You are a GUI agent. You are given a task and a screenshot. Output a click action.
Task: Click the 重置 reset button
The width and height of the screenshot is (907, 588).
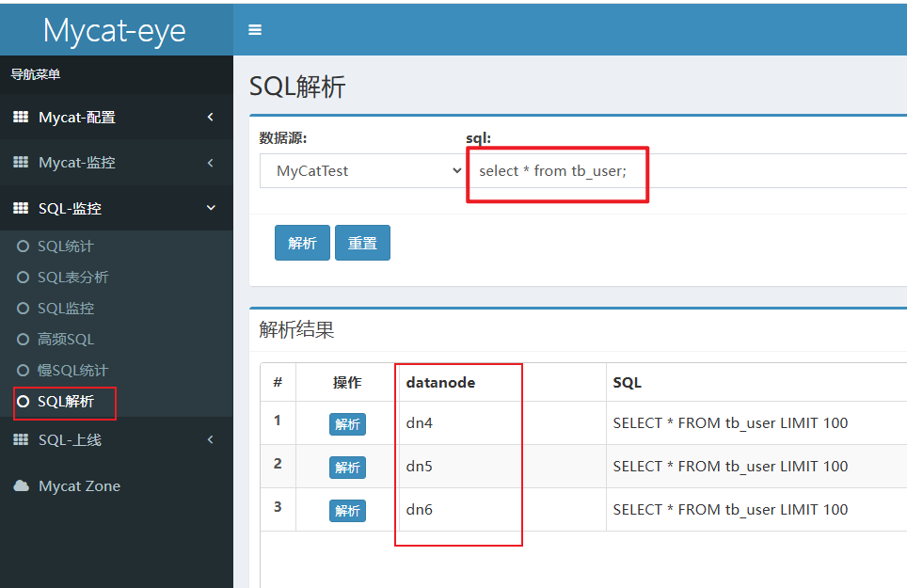coord(362,243)
